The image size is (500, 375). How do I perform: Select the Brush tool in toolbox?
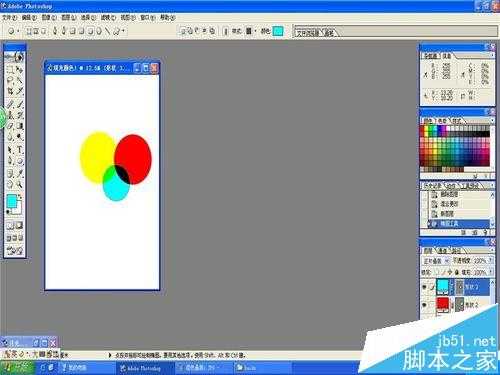[x=19, y=104]
